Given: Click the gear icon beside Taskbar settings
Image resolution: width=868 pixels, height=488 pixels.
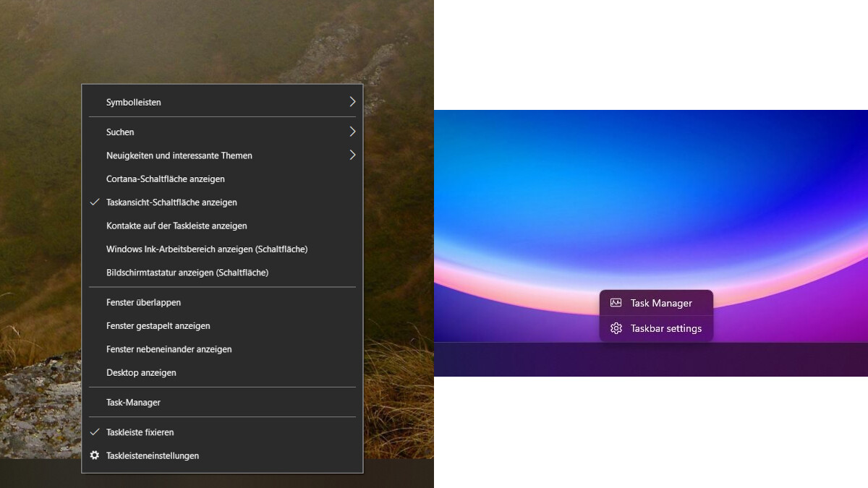Looking at the screenshot, I should point(616,328).
